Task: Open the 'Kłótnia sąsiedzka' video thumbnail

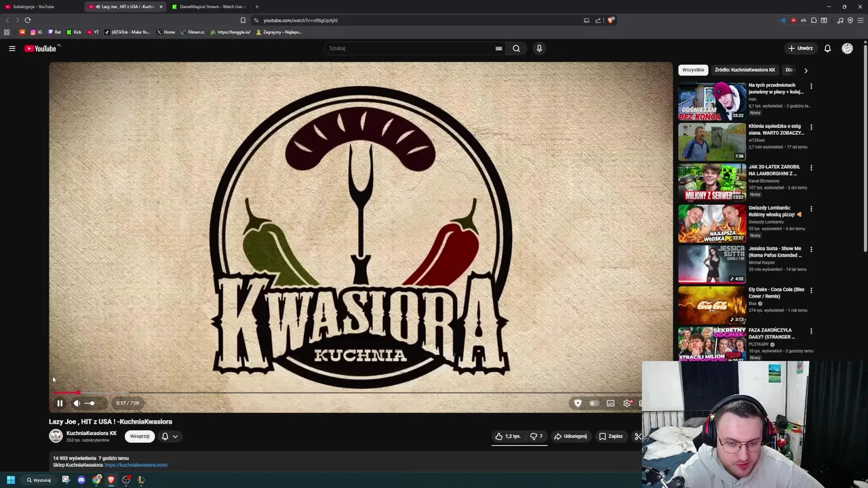Action: coord(712,142)
